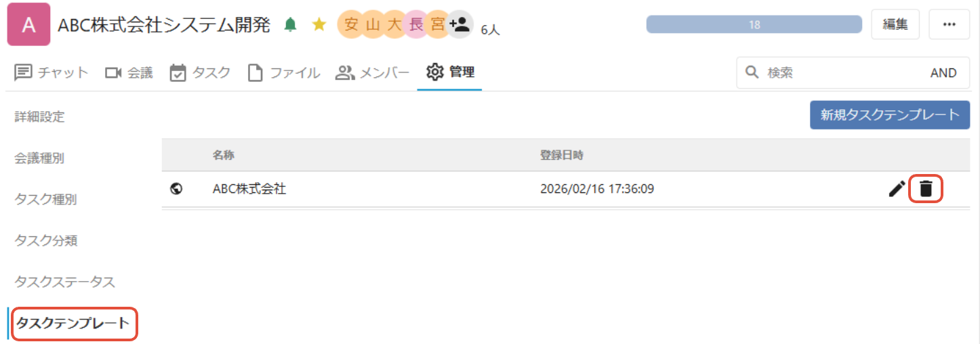
Task: Click the add member icon
Action: (460, 25)
